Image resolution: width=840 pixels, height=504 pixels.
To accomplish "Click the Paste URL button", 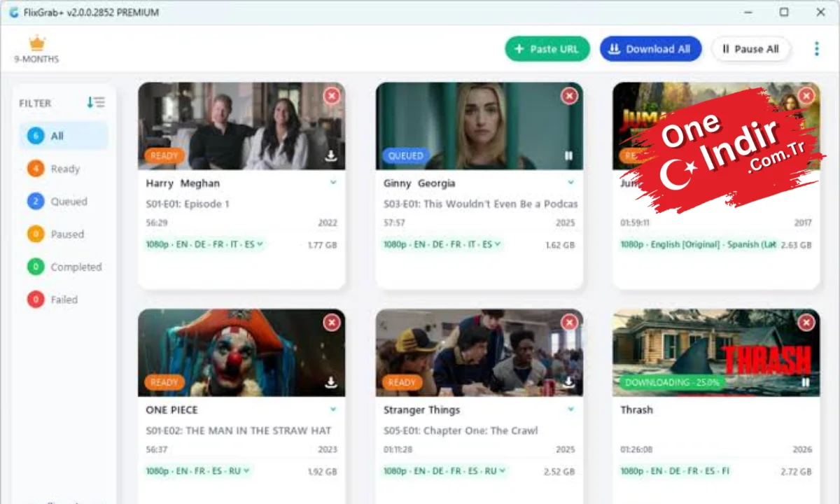I will click(547, 49).
